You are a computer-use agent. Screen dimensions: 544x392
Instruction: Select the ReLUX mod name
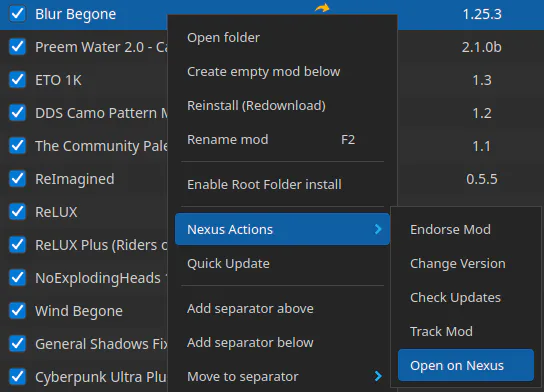tap(56, 212)
